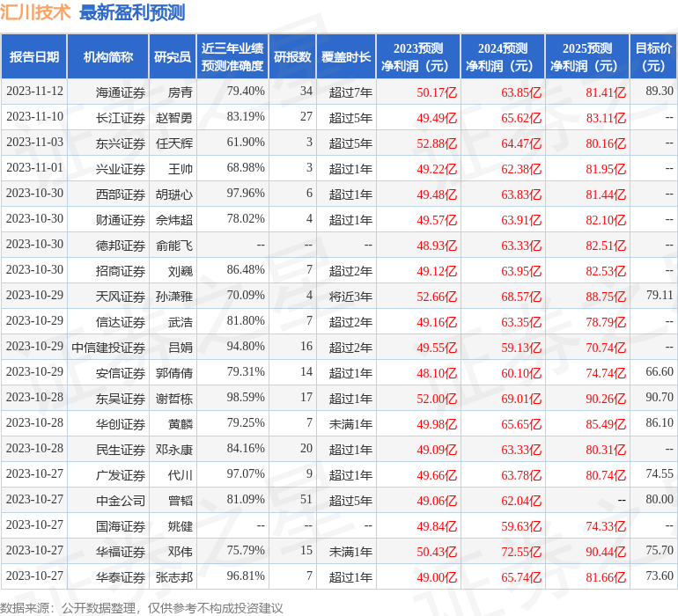
Task: Select the 东兴证券 row name
Action: (x=121, y=143)
